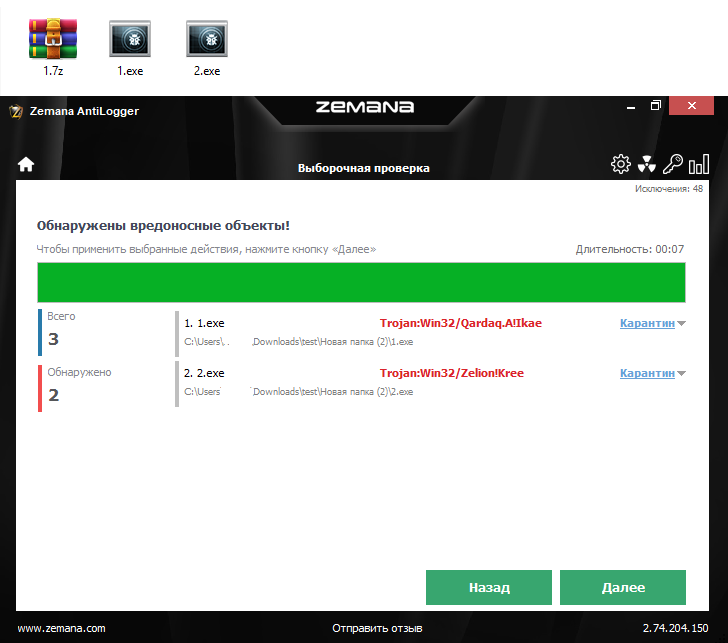Open www.zemana.com link
The height and width of the screenshot is (643, 728).
tap(61, 628)
